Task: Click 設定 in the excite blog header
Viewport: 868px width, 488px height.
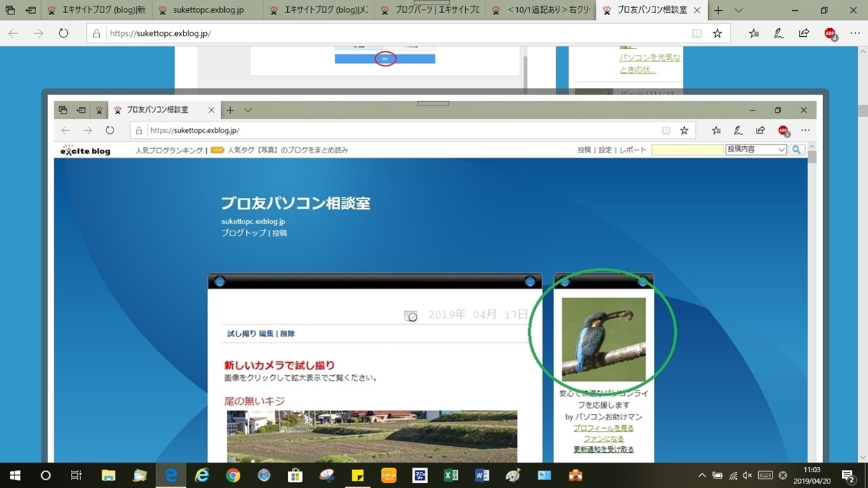Action: point(605,150)
